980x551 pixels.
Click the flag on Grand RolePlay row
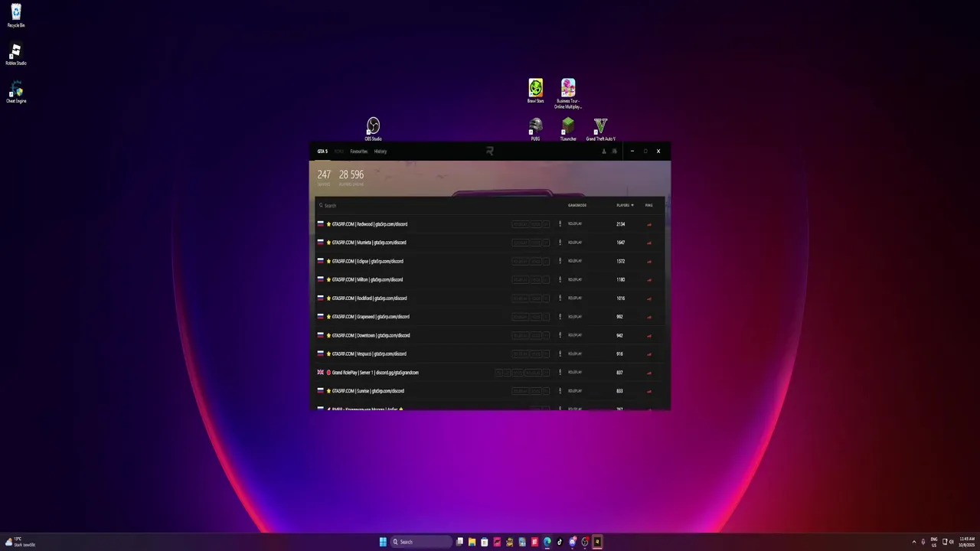click(x=321, y=373)
